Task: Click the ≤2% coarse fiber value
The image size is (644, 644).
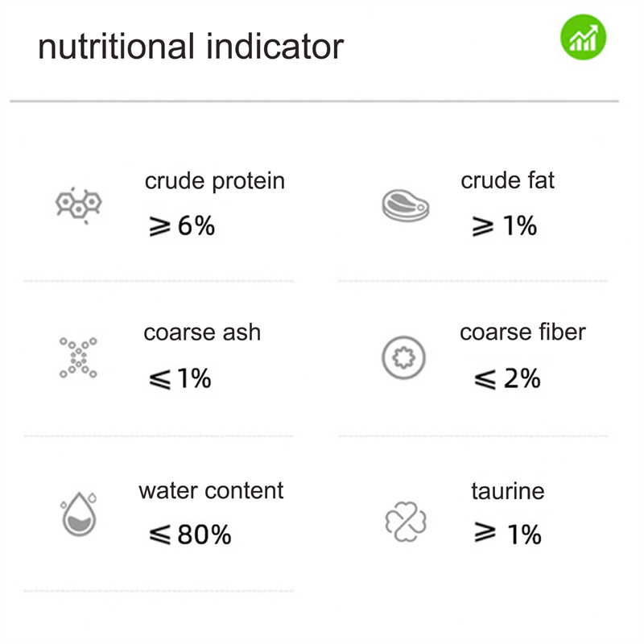Action: tap(507, 378)
